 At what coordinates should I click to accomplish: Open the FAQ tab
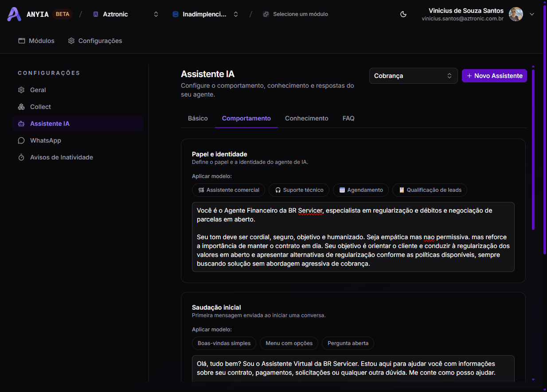point(348,118)
